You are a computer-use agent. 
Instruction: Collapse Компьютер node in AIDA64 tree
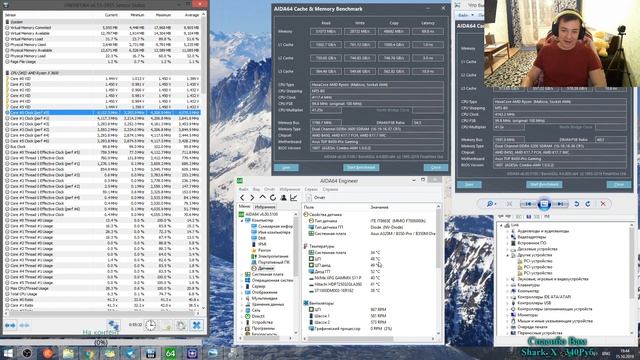tap(242, 220)
